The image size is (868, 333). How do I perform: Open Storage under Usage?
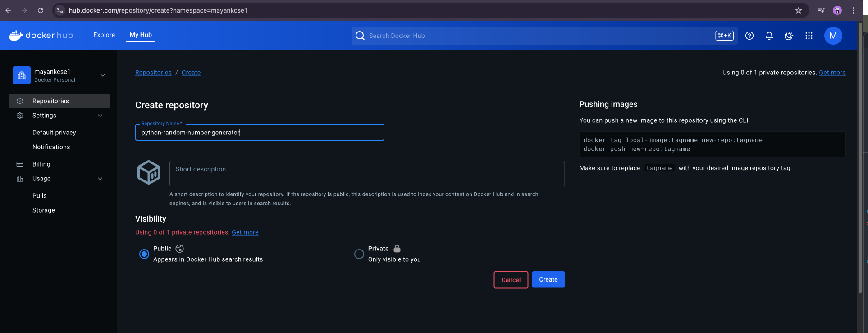(x=44, y=210)
